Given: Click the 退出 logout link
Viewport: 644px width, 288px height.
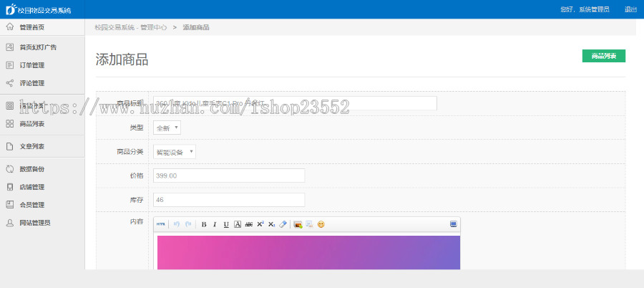Looking at the screenshot, I should [630, 9].
